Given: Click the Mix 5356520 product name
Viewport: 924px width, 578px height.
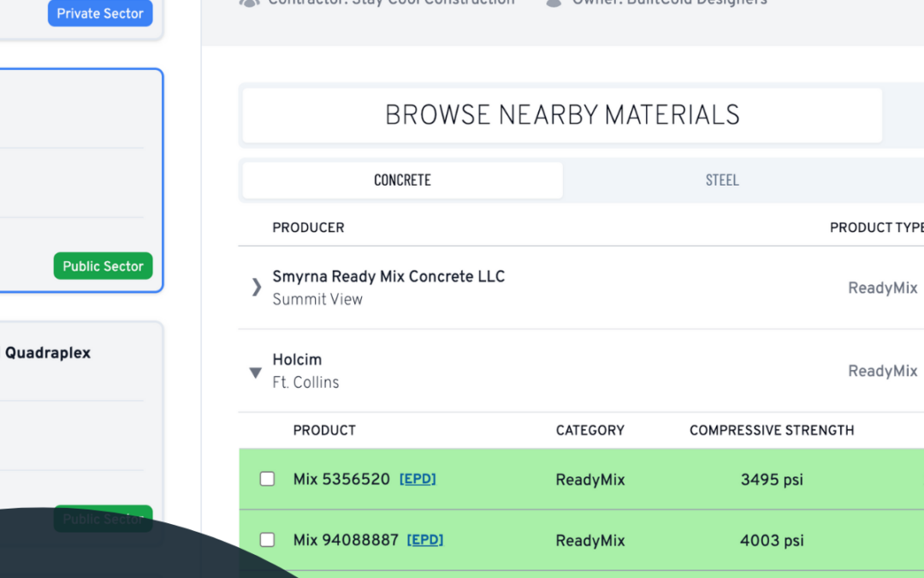Looking at the screenshot, I should coord(341,479).
